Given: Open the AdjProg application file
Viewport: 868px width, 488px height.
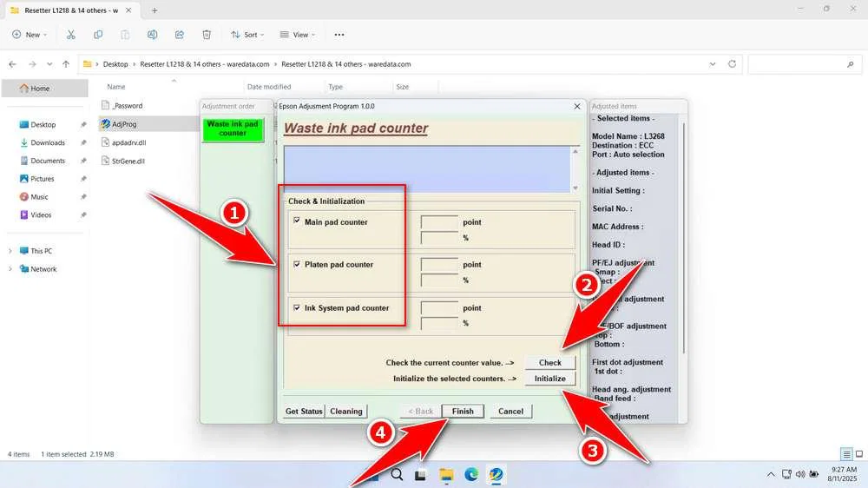Looking at the screenshot, I should point(124,124).
